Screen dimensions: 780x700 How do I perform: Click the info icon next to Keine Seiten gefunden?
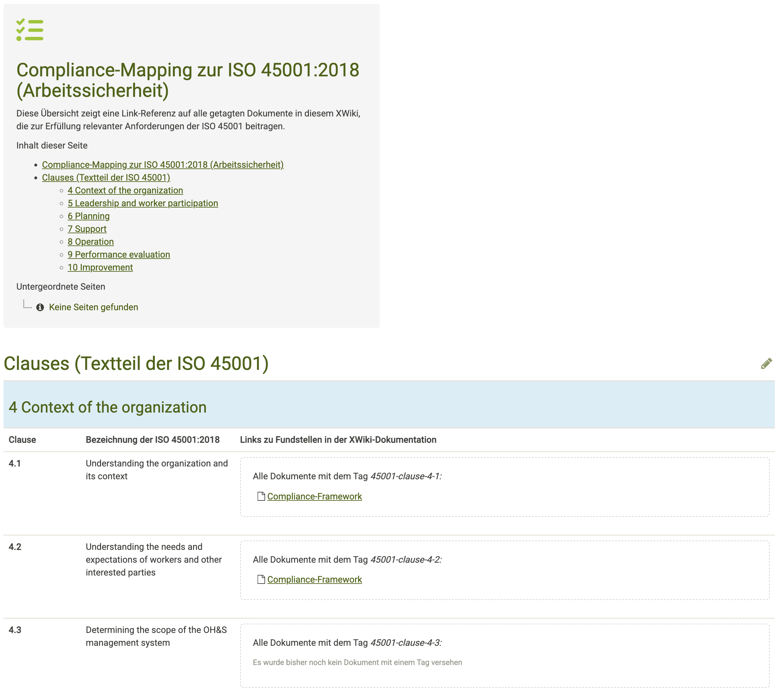click(40, 307)
